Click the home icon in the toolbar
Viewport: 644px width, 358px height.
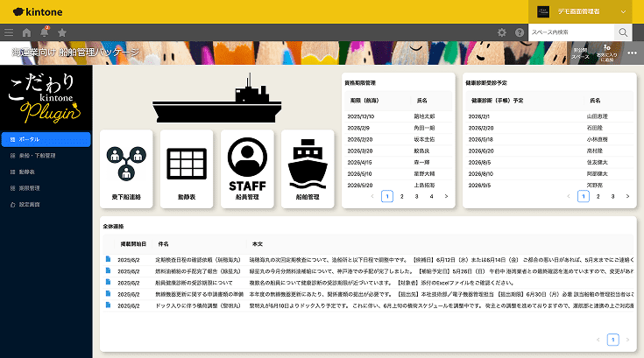coord(26,32)
